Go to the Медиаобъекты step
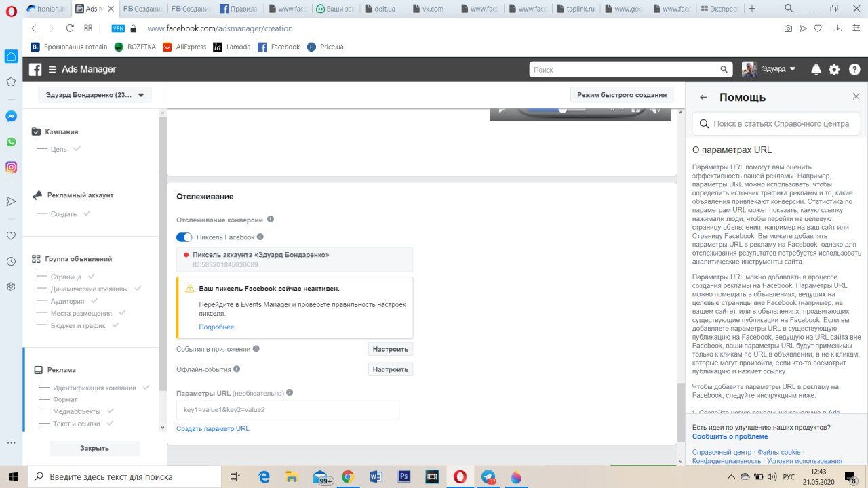The width and height of the screenshot is (868, 488). 77,411
